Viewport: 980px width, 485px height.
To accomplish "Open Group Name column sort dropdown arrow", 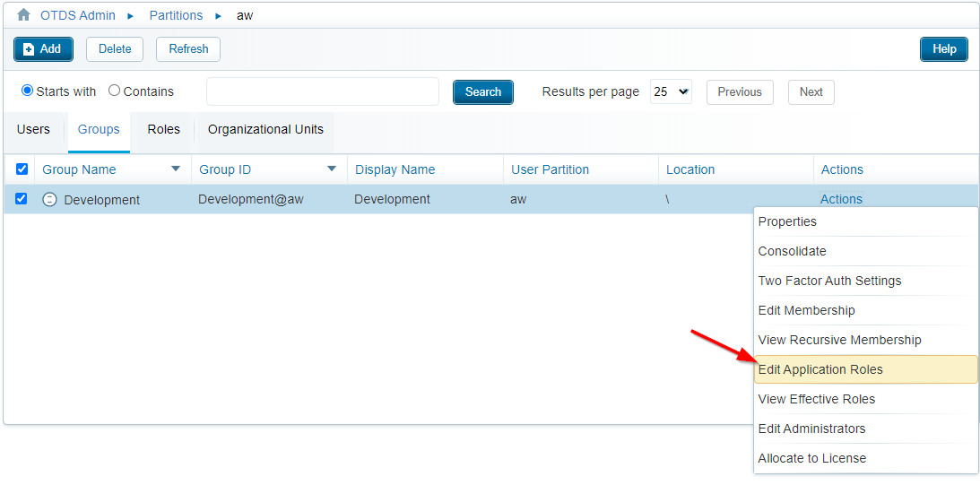I will (176, 169).
